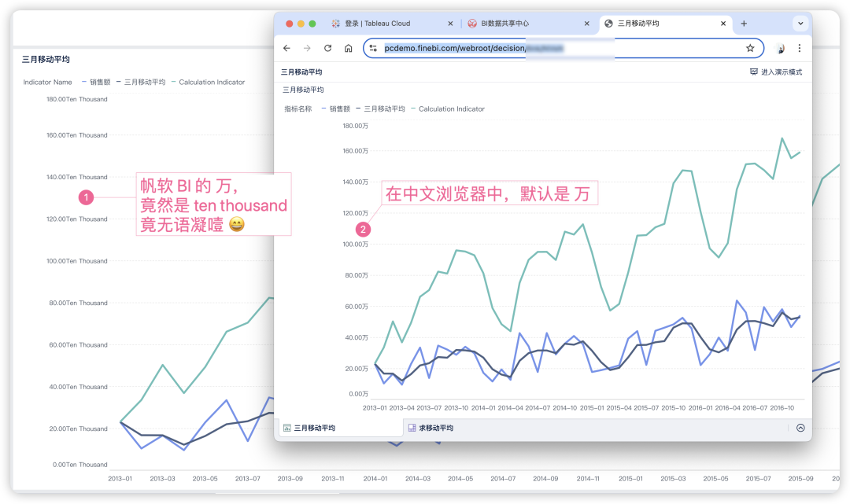Viewport: 850px width, 504px height.
Task: Toggle Calculation Indicator legend in front chart
Action: tap(448, 109)
